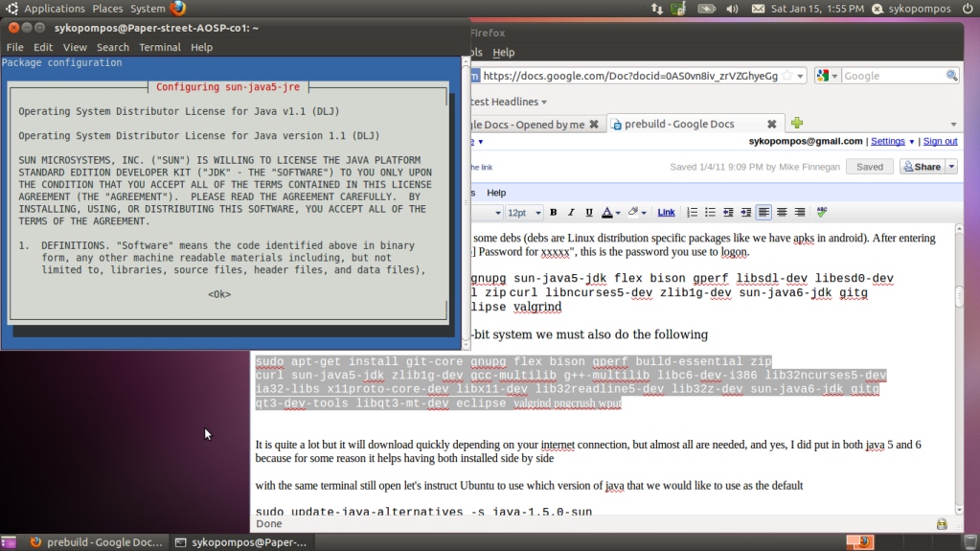980x551 pixels.
Task: Open the battery indicator
Action: (x=706, y=9)
